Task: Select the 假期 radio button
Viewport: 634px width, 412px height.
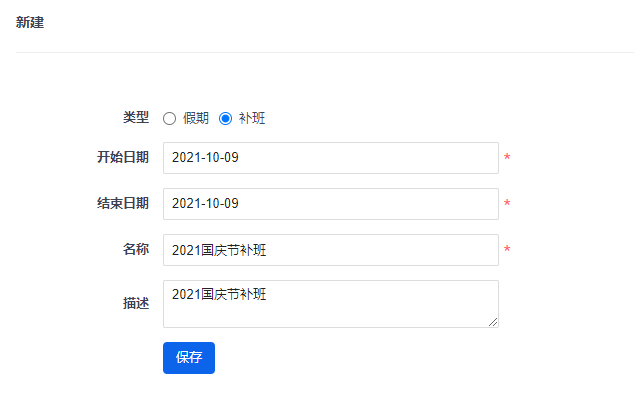Action: point(169,118)
